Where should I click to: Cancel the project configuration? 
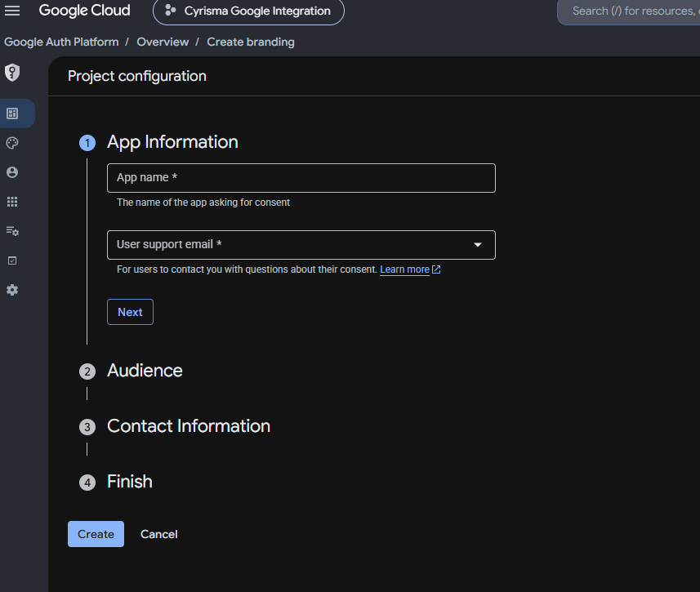tap(159, 534)
